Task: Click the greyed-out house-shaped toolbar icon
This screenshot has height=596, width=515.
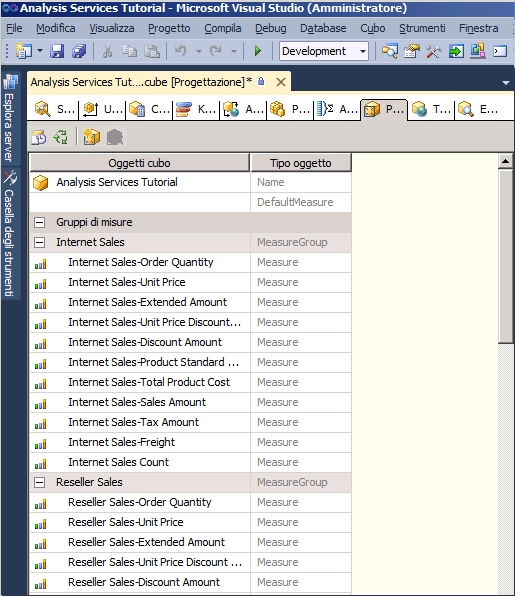Action: tap(115, 137)
